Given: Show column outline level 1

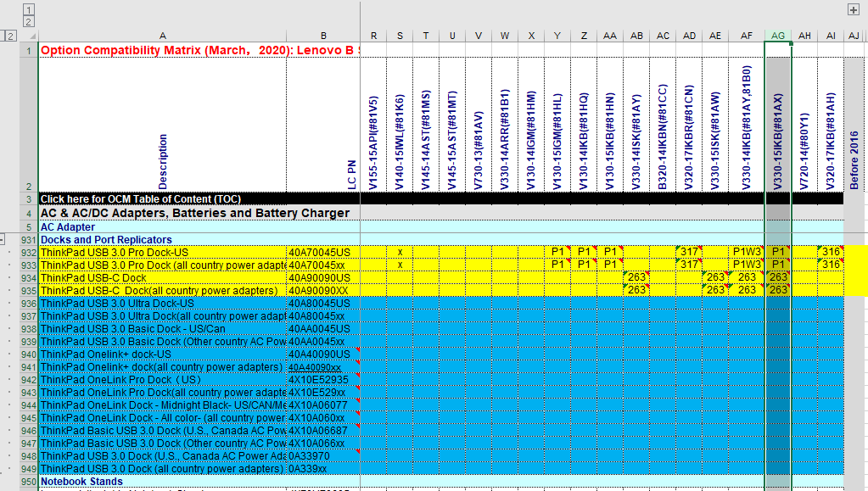Looking at the screenshot, I should click(28, 9).
